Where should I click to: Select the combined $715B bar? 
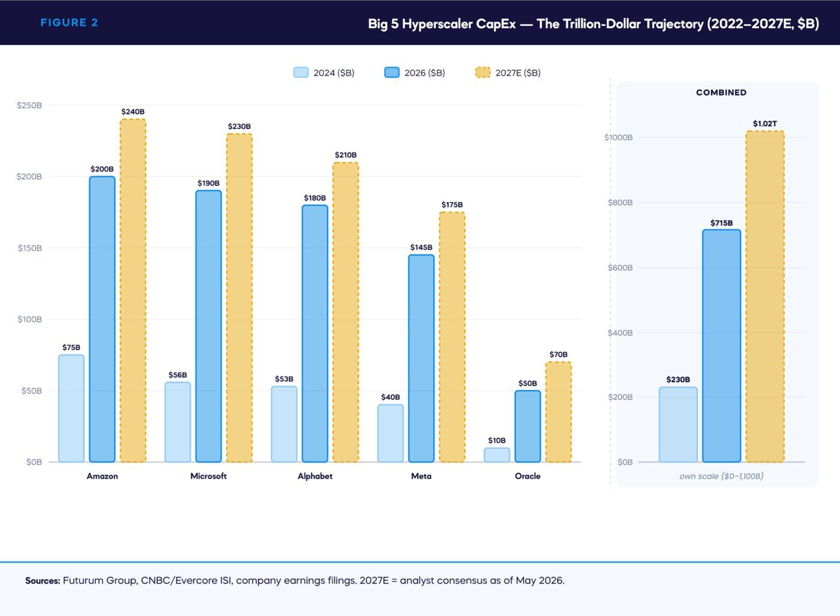722,346
